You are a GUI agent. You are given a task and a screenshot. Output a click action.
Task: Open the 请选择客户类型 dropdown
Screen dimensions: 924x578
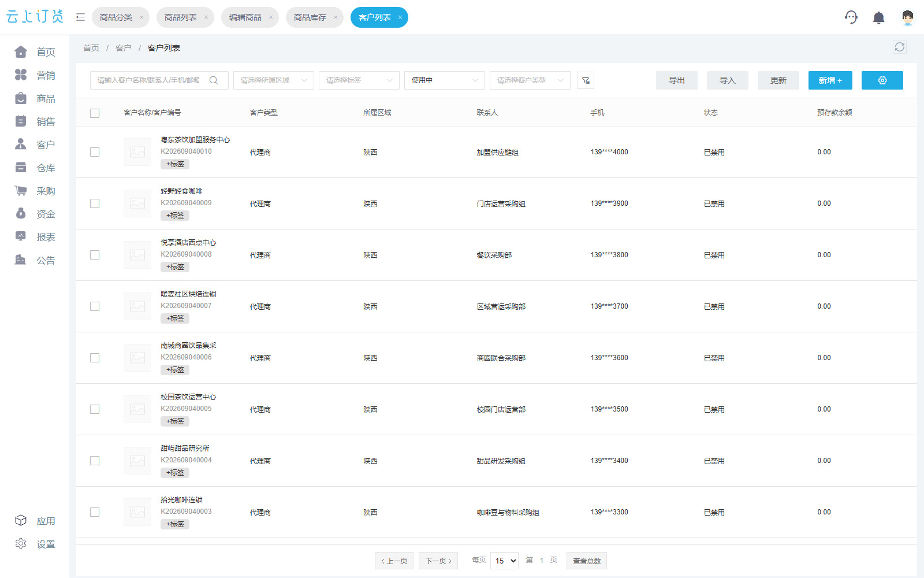(530, 80)
